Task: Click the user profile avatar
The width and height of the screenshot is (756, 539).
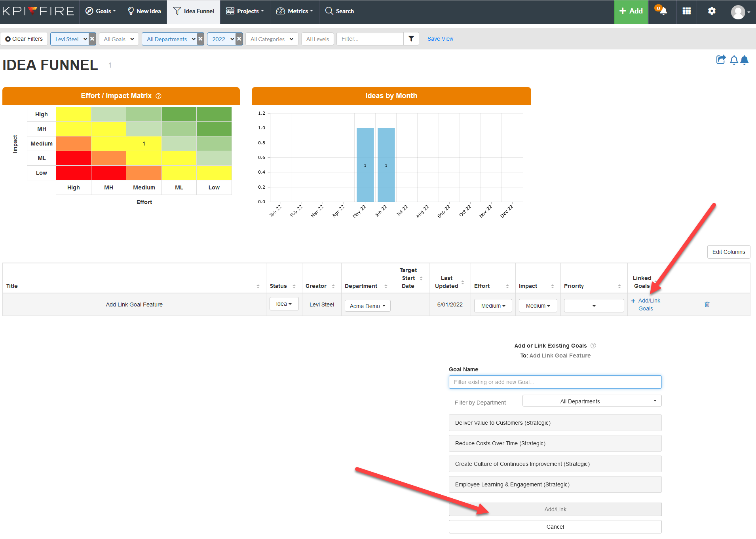Action: click(x=739, y=12)
